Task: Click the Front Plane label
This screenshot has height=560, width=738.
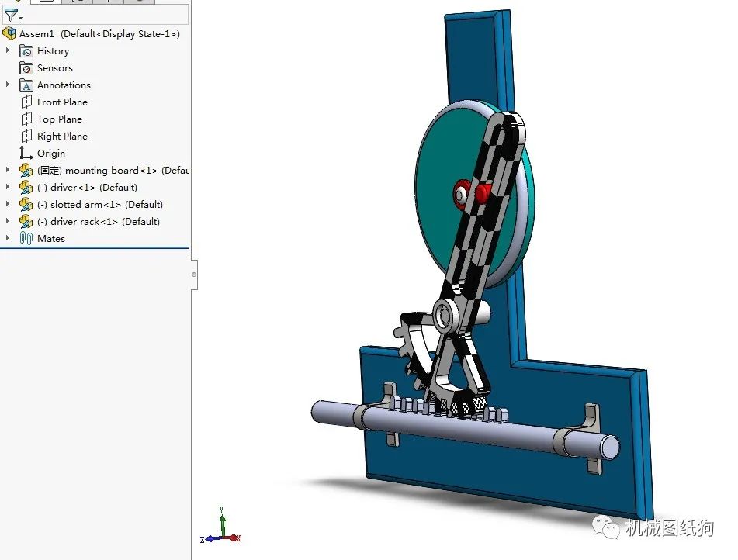Action: tap(63, 102)
